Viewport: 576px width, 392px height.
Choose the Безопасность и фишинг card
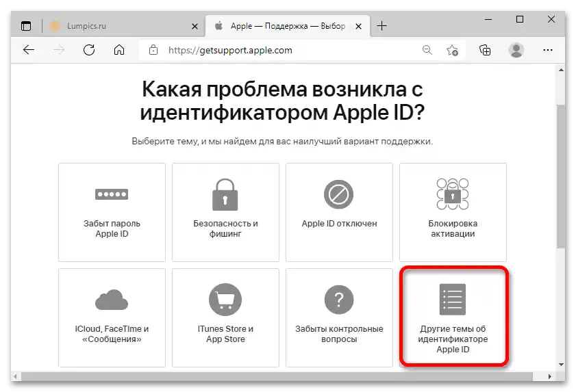pyautogui.click(x=225, y=212)
